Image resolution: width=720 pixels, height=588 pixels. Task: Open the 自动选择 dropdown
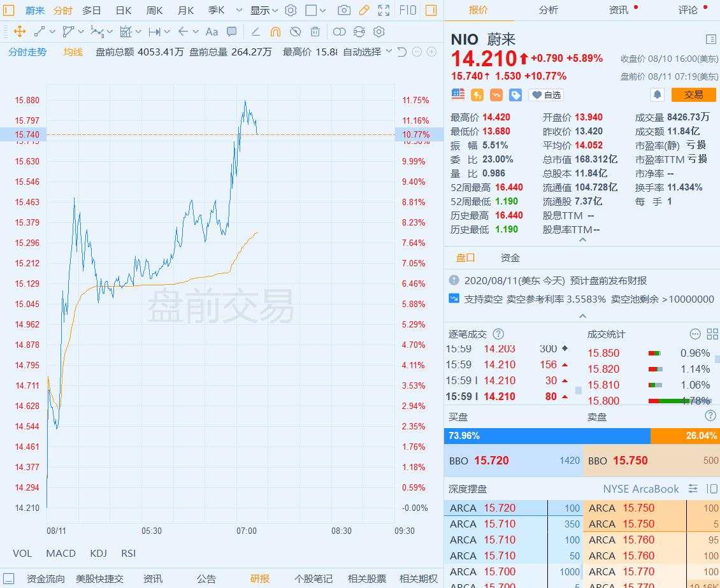368,52
